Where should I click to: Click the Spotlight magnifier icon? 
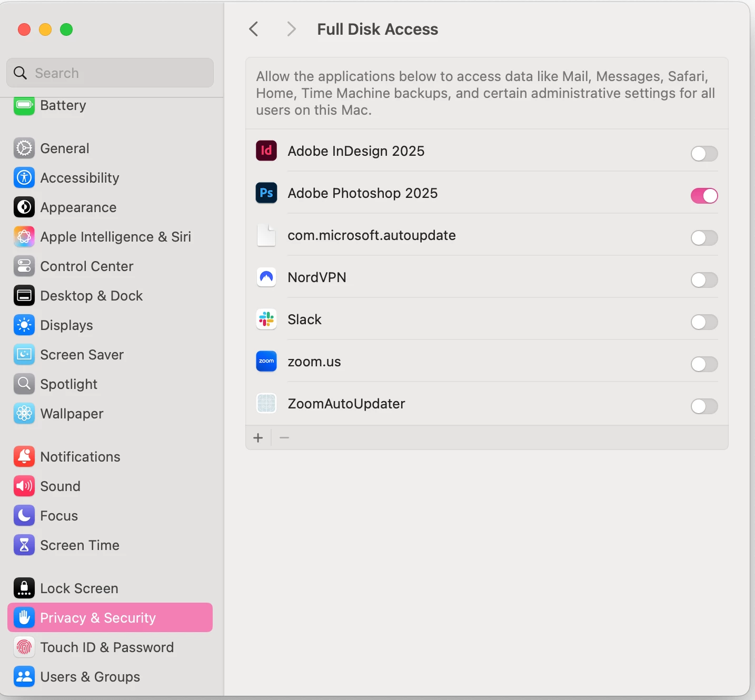tap(24, 384)
